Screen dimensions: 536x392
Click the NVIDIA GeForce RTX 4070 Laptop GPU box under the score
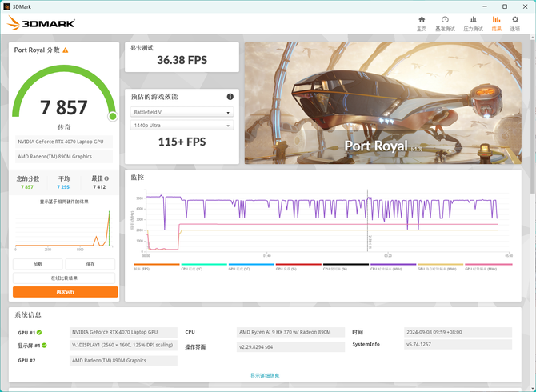pyautogui.click(x=64, y=142)
